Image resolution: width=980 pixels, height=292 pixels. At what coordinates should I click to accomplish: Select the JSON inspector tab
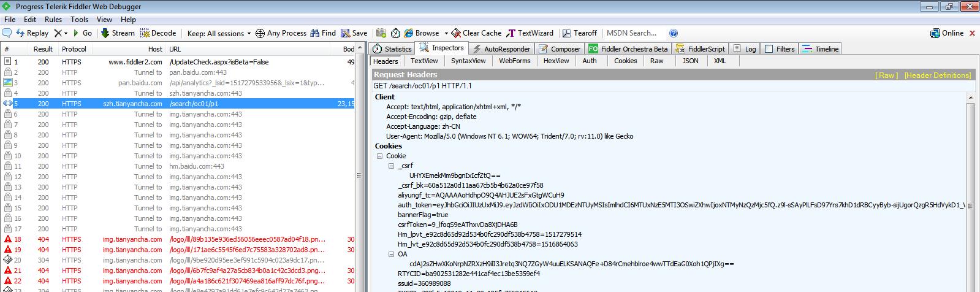(x=691, y=61)
